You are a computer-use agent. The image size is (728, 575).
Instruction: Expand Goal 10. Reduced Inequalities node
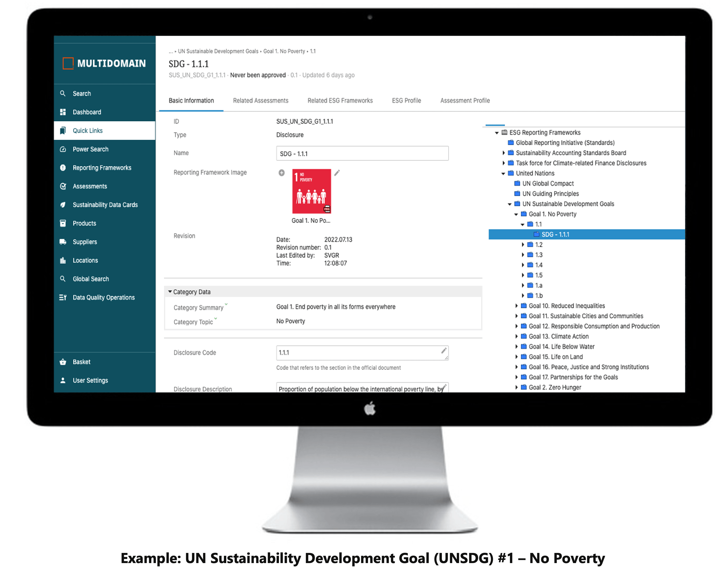516,306
